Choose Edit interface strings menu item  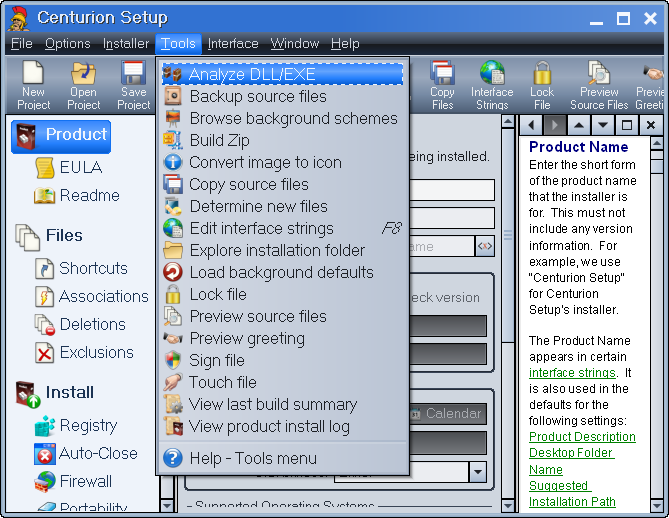(x=282, y=228)
